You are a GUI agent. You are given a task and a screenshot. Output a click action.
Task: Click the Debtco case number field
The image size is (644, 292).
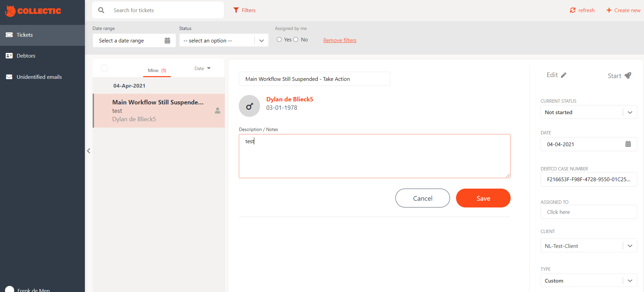tap(589, 179)
